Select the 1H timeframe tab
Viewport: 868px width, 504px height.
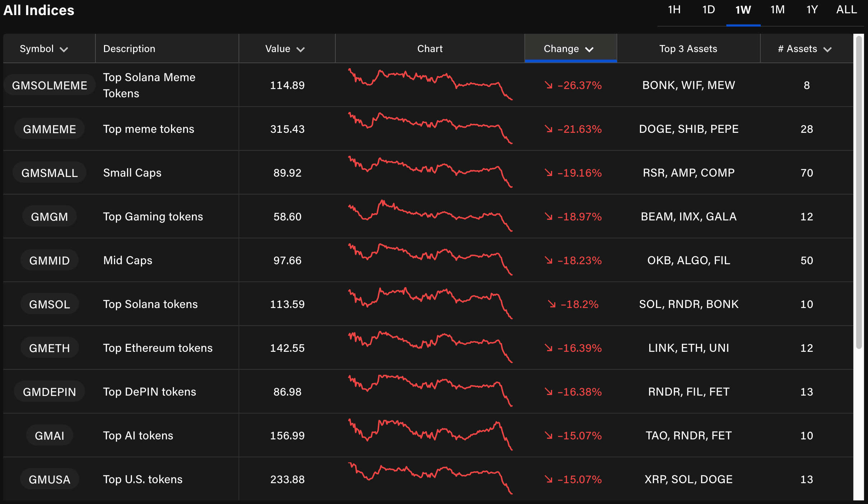(x=674, y=10)
